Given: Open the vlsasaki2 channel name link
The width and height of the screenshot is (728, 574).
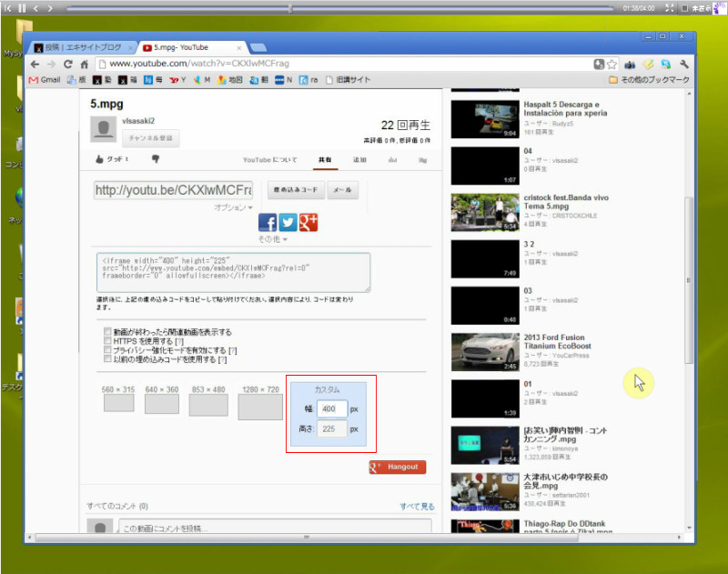Looking at the screenshot, I should [x=138, y=121].
